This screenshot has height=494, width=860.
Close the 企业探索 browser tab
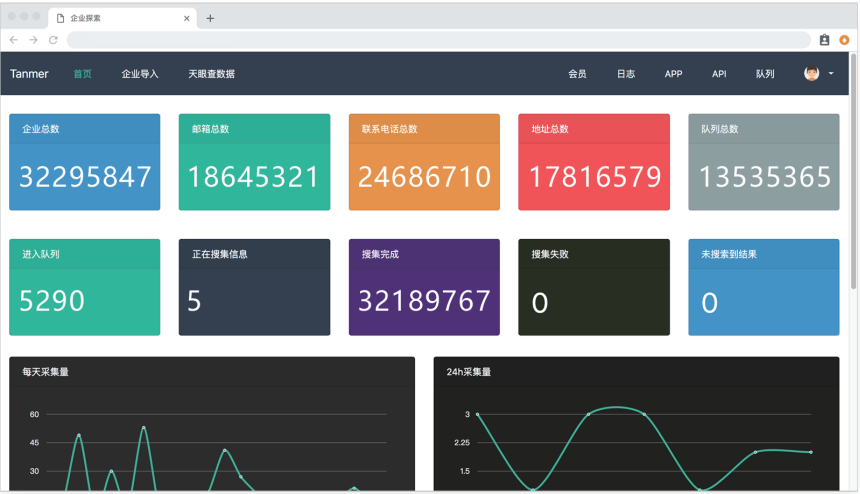(187, 18)
